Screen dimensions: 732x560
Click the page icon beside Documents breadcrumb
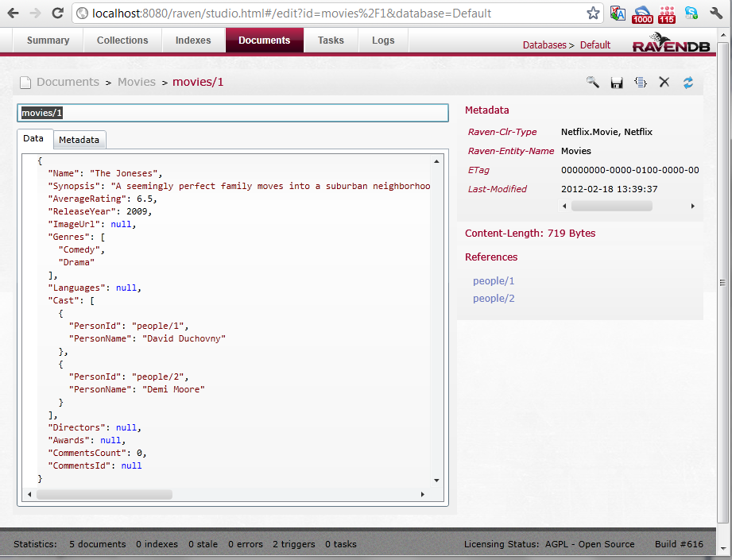[x=25, y=83]
